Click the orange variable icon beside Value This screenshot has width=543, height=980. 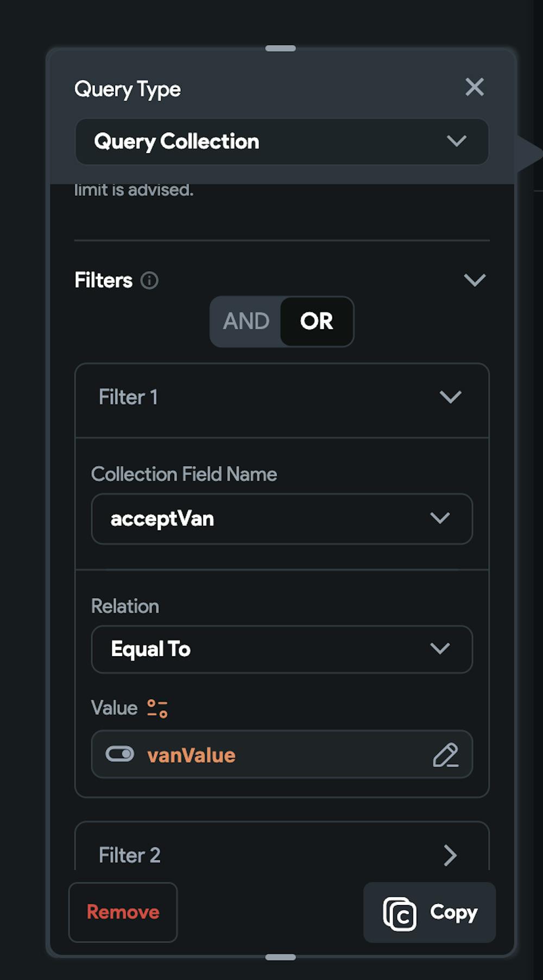[x=157, y=708]
